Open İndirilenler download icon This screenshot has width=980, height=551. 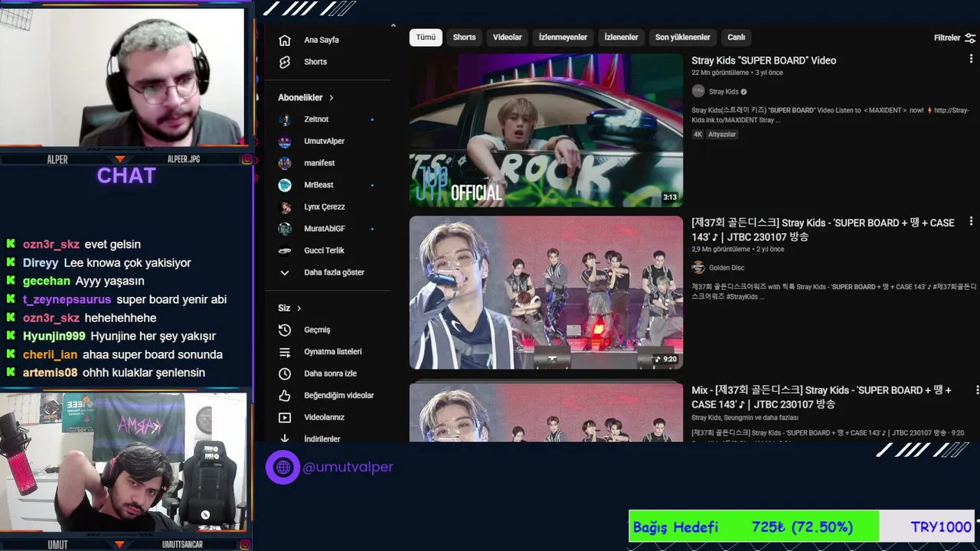point(285,439)
